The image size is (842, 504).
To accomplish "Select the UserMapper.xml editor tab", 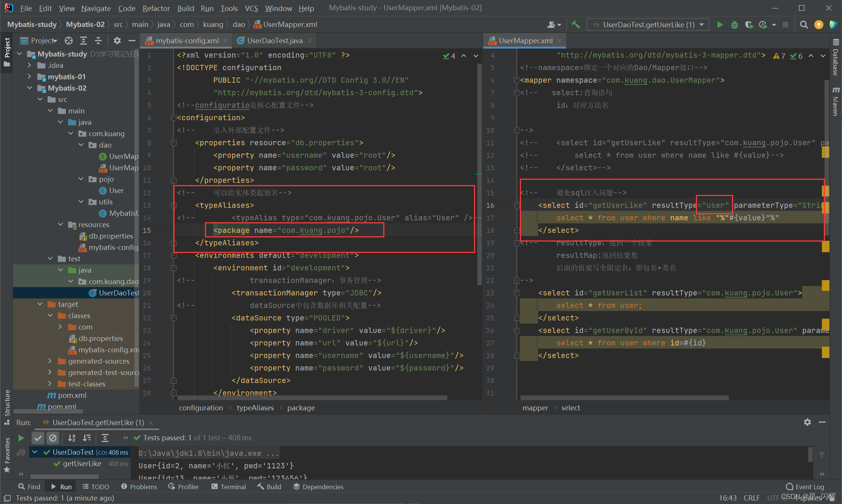I will [526, 41].
